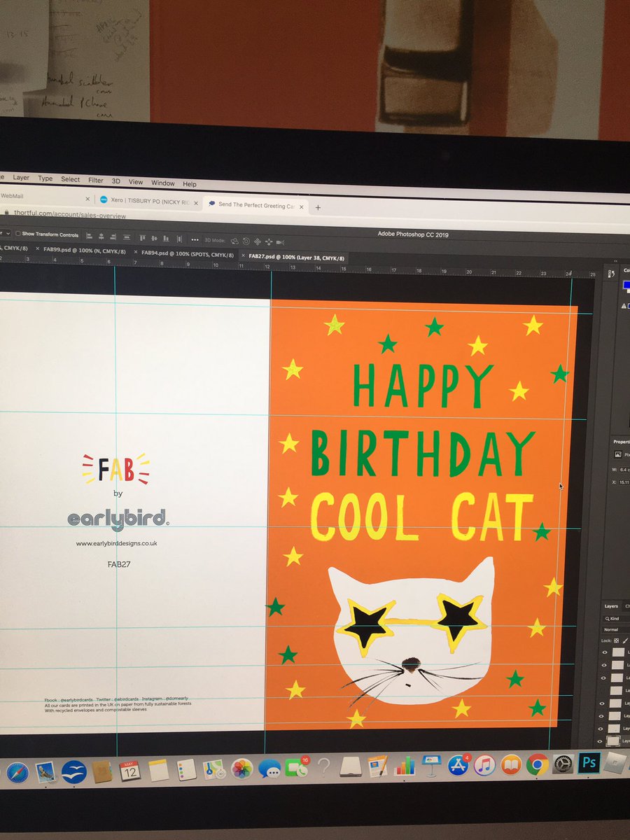This screenshot has width=630, height=840.
Task: Select the FAB27.psd document tab
Action: pyautogui.click(x=297, y=257)
